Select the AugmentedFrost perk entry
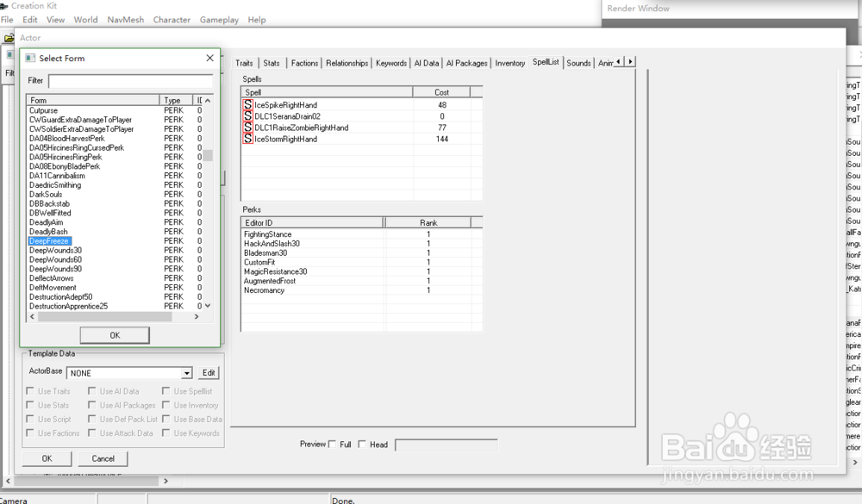The image size is (862, 504). point(270,281)
